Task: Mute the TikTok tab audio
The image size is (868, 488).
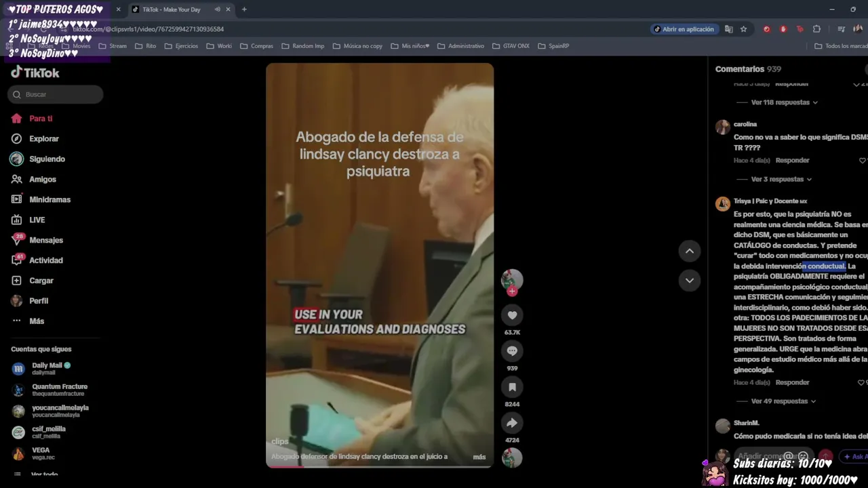Action: [217, 9]
